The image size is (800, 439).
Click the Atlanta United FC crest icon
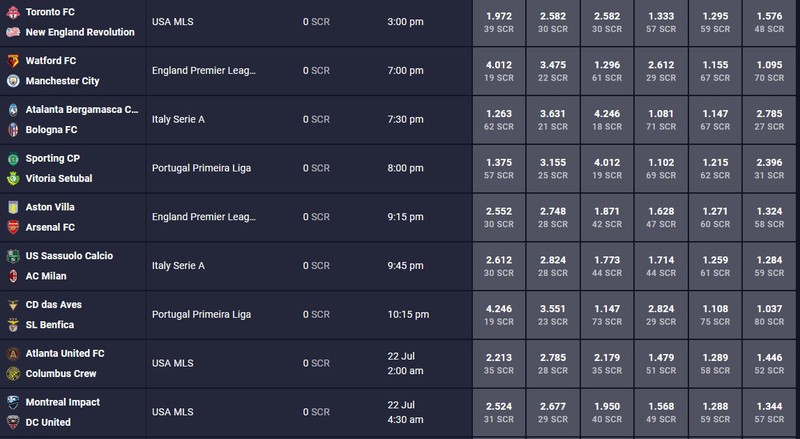point(13,353)
